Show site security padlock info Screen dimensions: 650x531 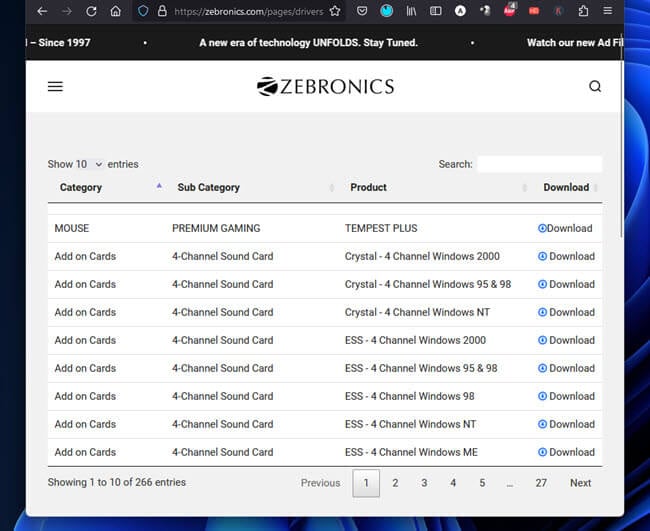(x=162, y=11)
